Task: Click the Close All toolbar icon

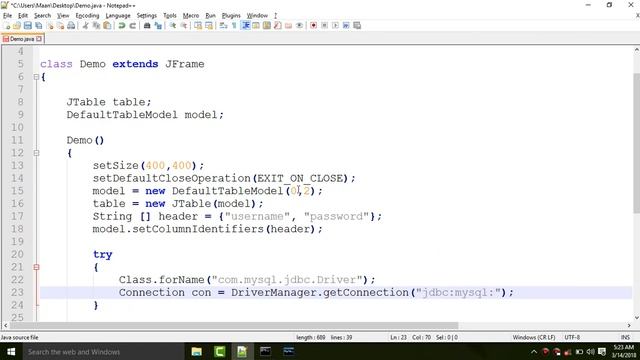Action: (60, 26)
